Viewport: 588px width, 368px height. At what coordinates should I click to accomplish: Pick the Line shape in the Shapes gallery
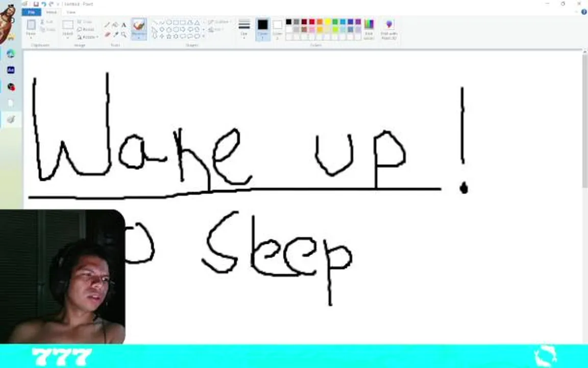(155, 22)
